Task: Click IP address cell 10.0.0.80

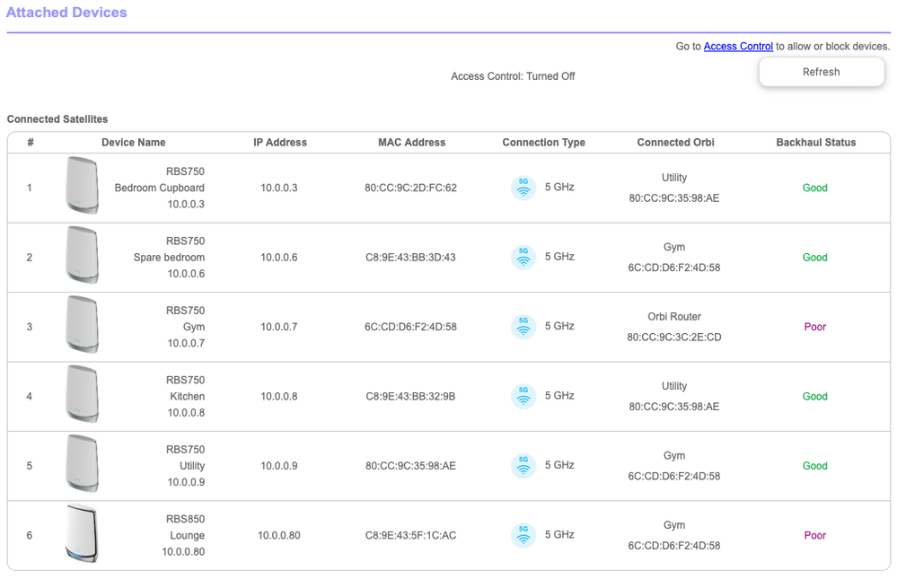Action: click(279, 535)
